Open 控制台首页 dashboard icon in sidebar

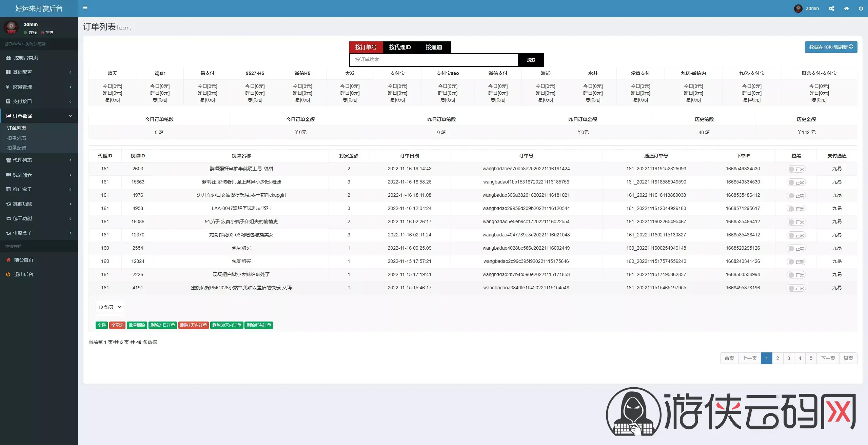point(8,58)
